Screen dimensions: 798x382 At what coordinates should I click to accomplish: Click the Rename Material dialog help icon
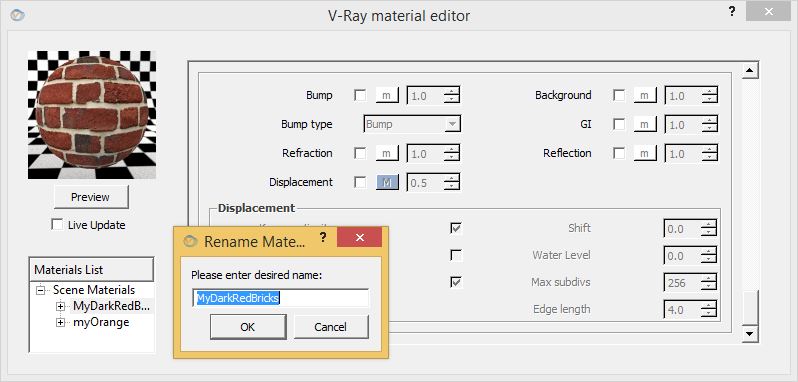pyautogui.click(x=323, y=238)
